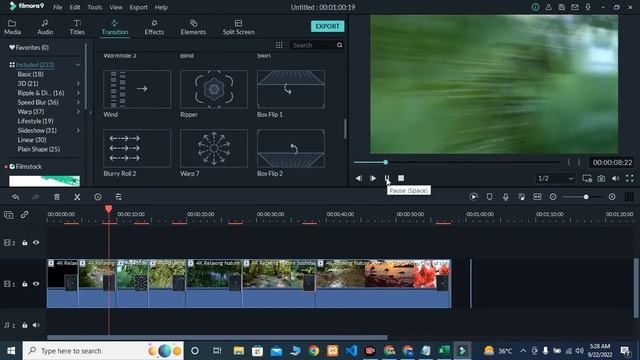Screen dimensions: 640x360
Task: Click the EXPORT button
Action: point(327,26)
